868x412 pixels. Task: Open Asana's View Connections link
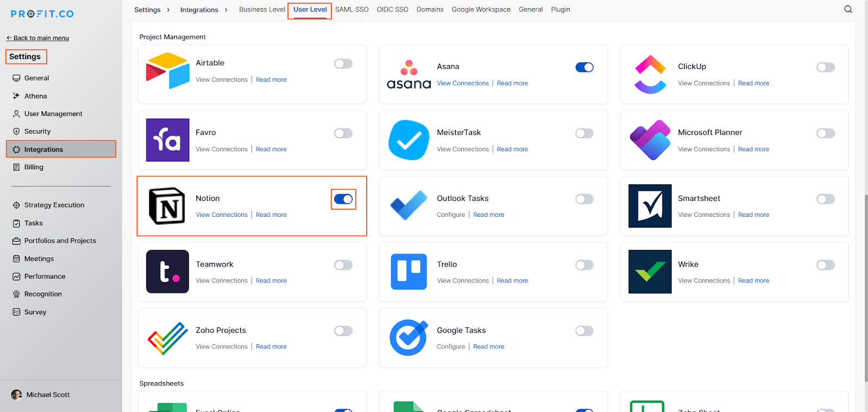[x=463, y=83]
